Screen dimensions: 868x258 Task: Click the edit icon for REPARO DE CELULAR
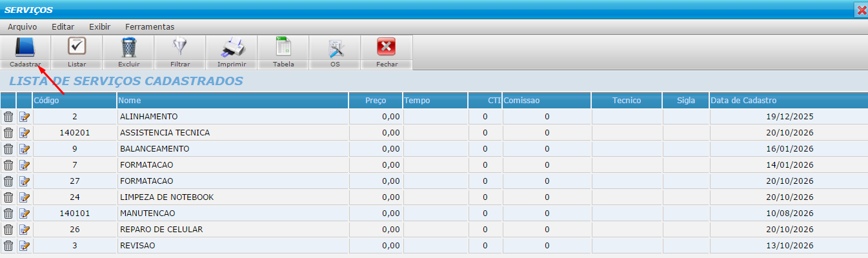[25, 230]
